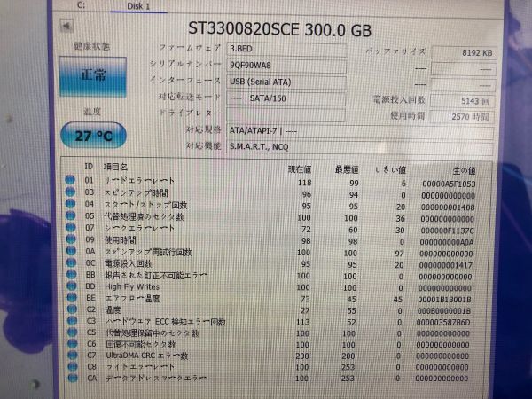Click the ID column header
The height and width of the screenshot is (399, 532).
(89, 167)
